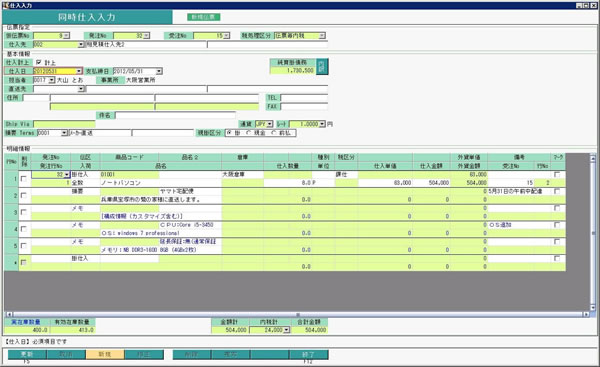Open the 内税計 24,000 dropdown
Screen dimensions: 600x367
click(x=286, y=330)
